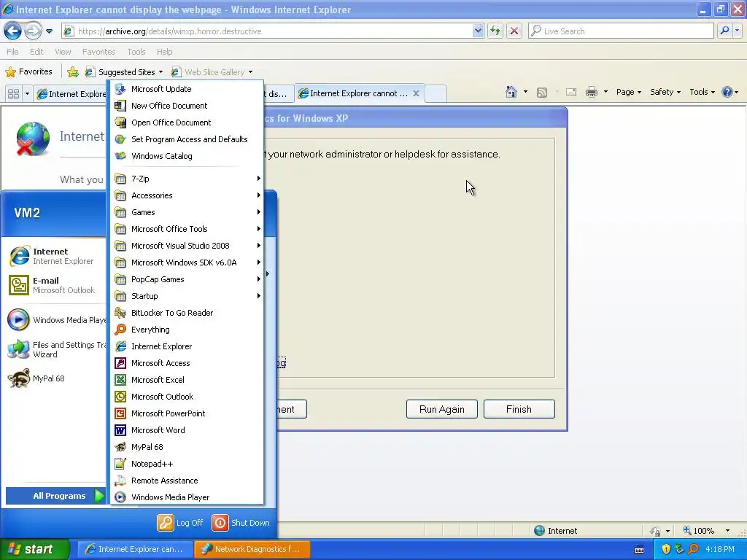Open the address bar history dropdown
Viewport: 747px width, 560px height.
point(478,31)
